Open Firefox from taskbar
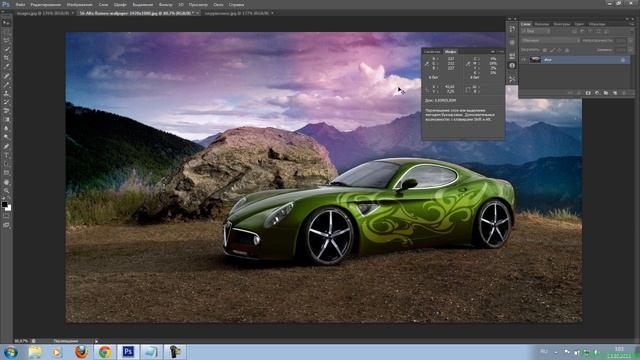 (81, 352)
